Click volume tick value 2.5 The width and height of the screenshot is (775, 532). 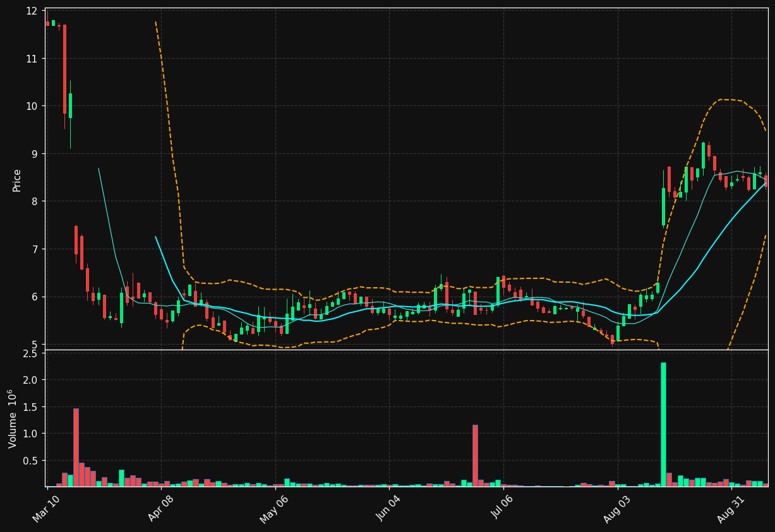pyautogui.click(x=30, y=353)
